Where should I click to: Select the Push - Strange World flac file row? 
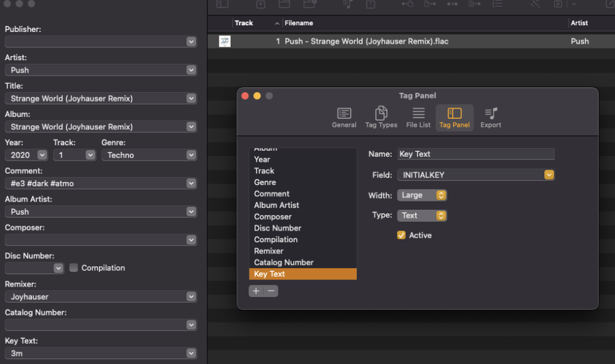point(411,41)
